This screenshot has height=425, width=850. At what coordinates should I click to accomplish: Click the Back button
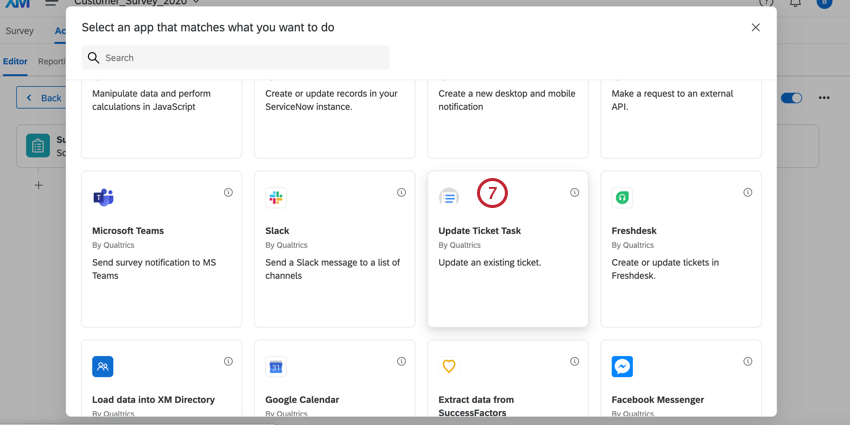coord(41,98)
